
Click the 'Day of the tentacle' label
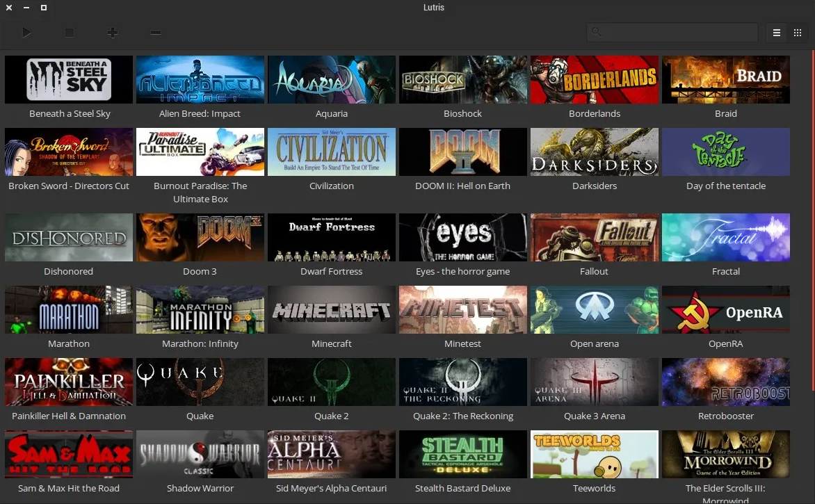click(726, 186)
